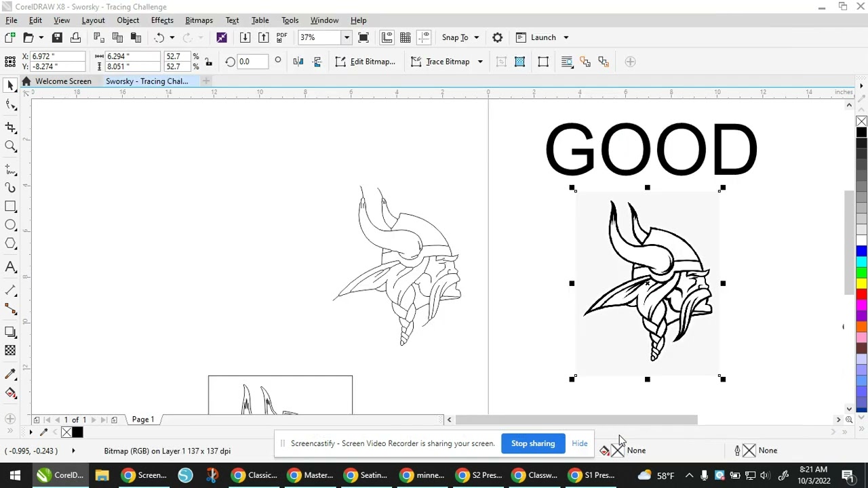Click the Full-screen preview icon
868x488 pixels.
point(363,37)
